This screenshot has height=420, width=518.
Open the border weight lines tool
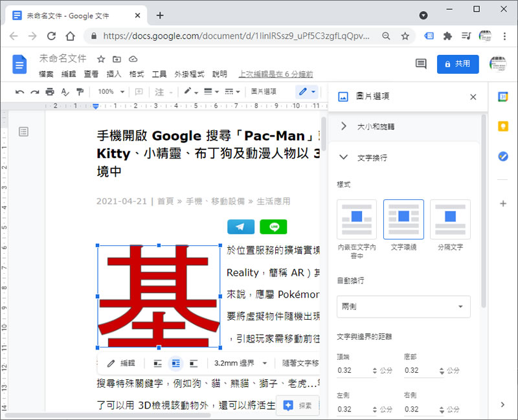211,91
